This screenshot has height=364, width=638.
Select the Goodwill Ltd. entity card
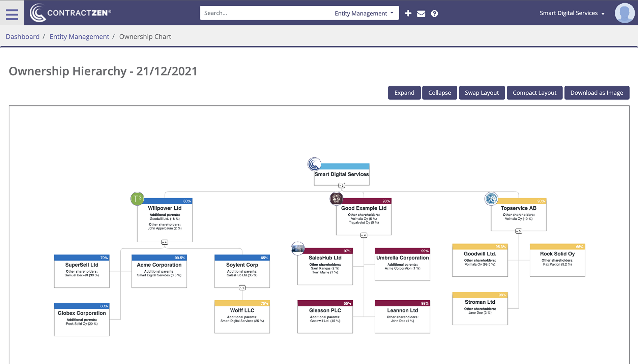(x=480, y=260)
